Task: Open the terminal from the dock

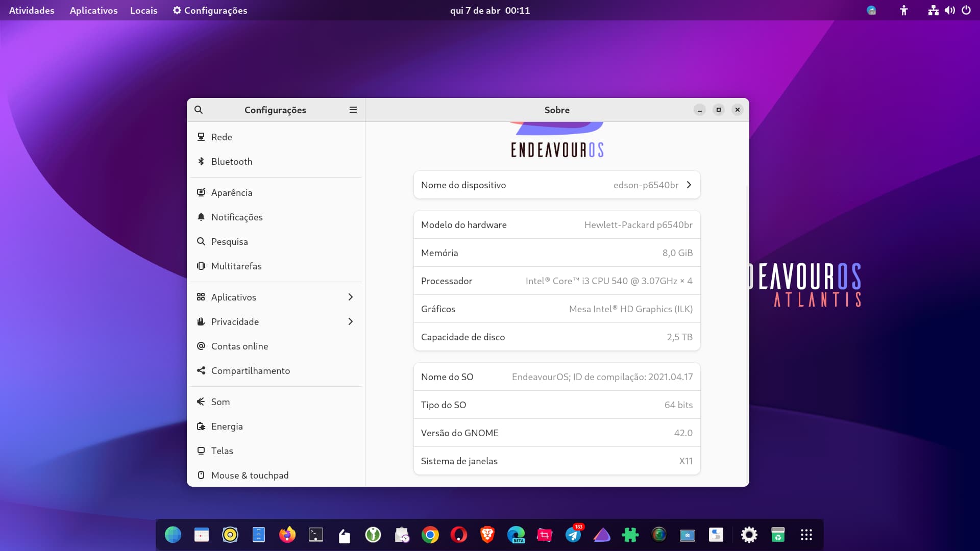Action: point(316,535)
